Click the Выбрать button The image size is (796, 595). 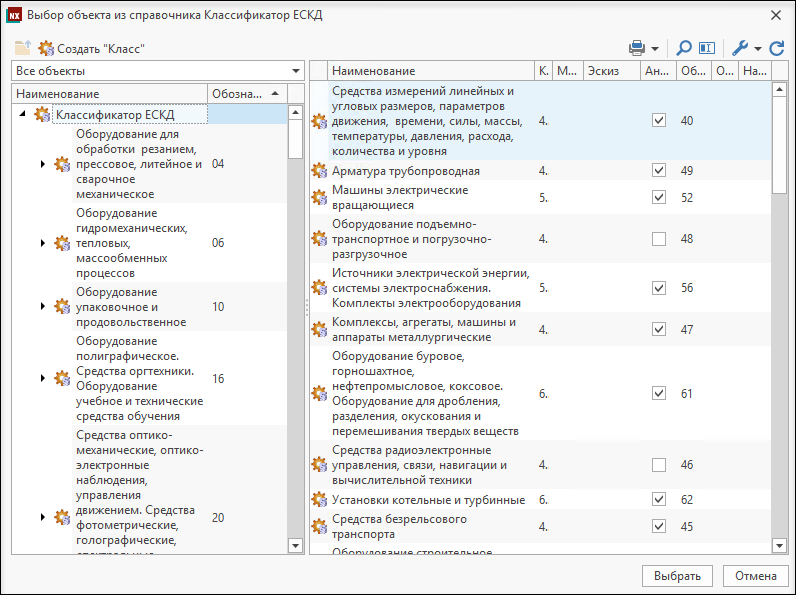pyautogui.click(x=677, y=576)
